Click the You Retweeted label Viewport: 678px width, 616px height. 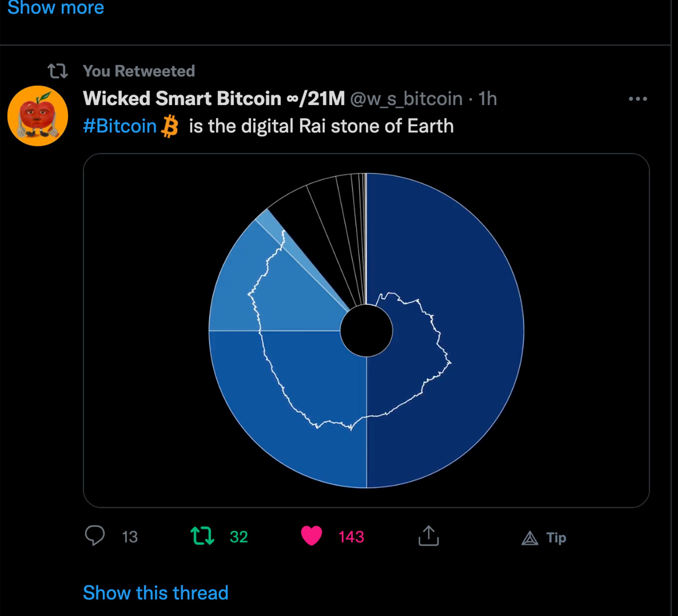point(139,71)
